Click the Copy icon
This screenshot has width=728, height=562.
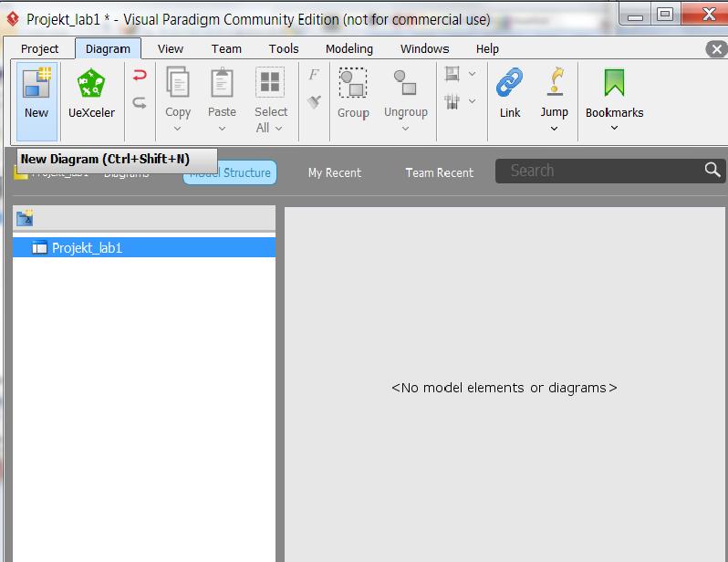click(178, 82)
